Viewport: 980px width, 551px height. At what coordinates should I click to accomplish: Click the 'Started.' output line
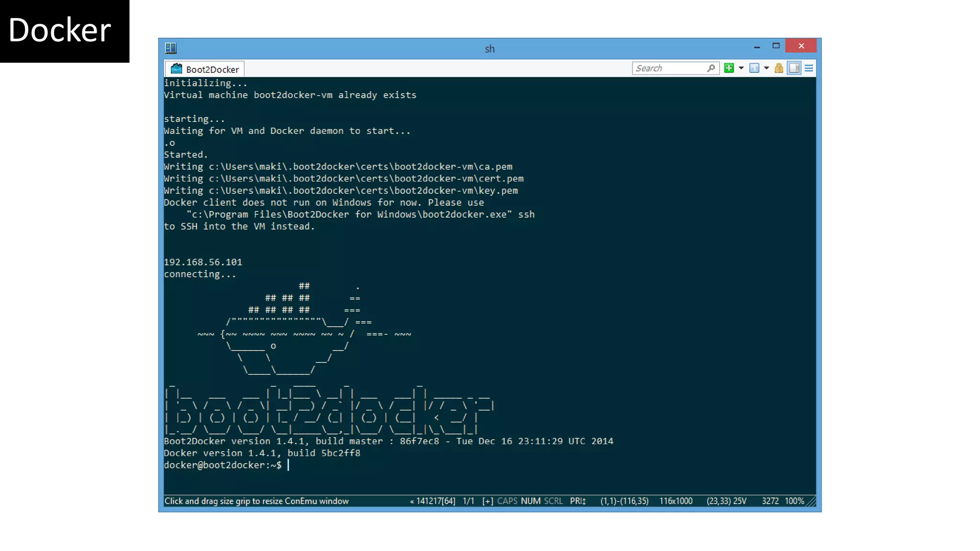click(x=186, y=154)
